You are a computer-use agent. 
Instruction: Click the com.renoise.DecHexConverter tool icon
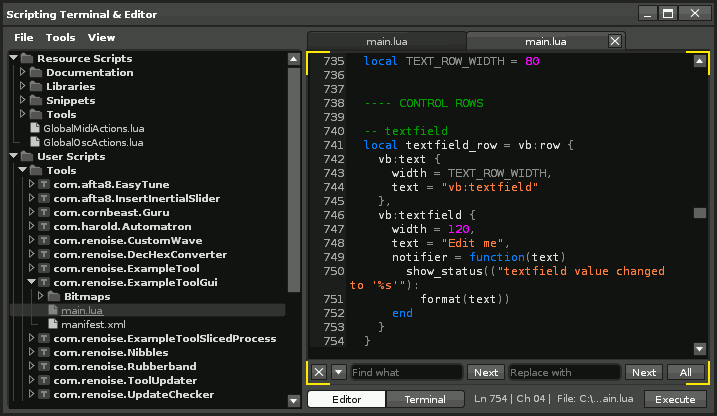tap(44, 254)
